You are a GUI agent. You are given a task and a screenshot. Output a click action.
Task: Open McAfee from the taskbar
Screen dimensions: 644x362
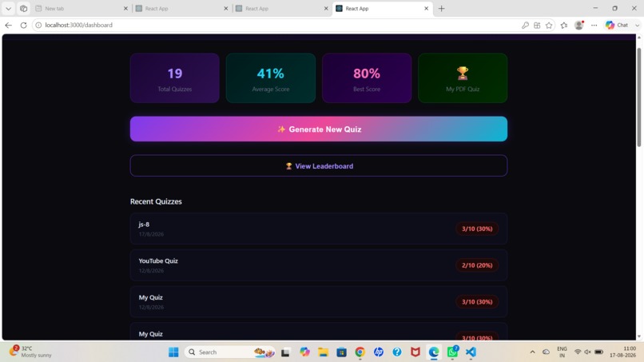tap(415, 352)
